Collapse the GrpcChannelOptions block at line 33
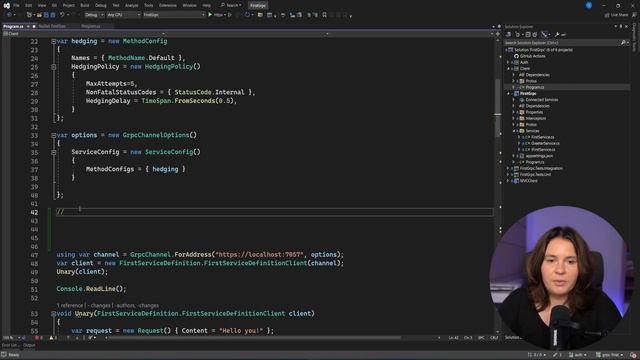The height and width of the screenshot is (360, 640). coord(53,135)
